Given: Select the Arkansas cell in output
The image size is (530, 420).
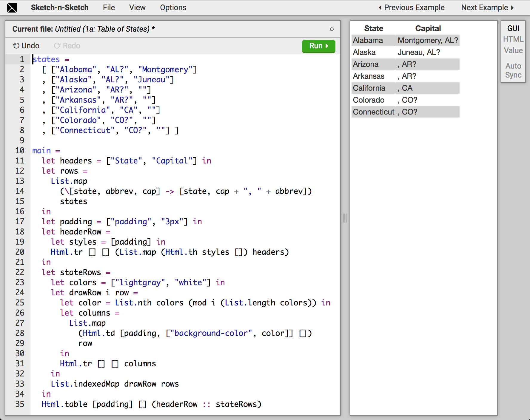Looking at the screenshot, I should coord(374,76).
